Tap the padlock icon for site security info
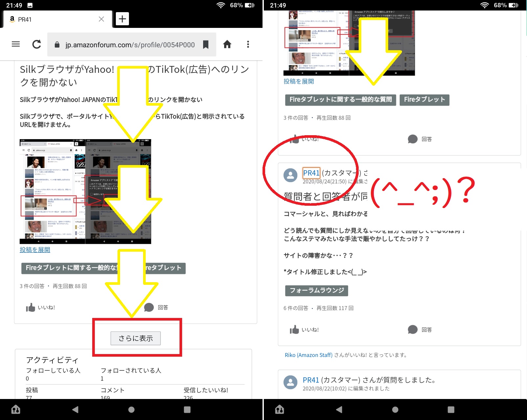The width and height of the screenshot is (527, 420). click(x=57, y=45)
